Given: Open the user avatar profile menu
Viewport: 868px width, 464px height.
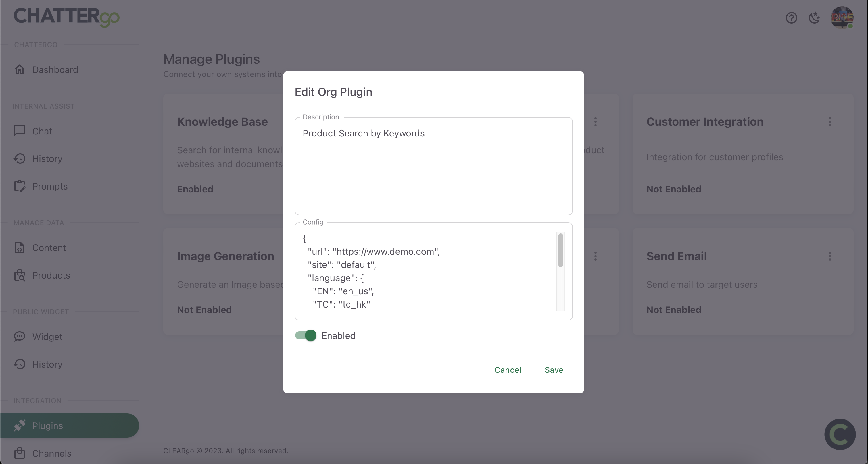Looking at the screenshot, I should [x=842, y=18].
